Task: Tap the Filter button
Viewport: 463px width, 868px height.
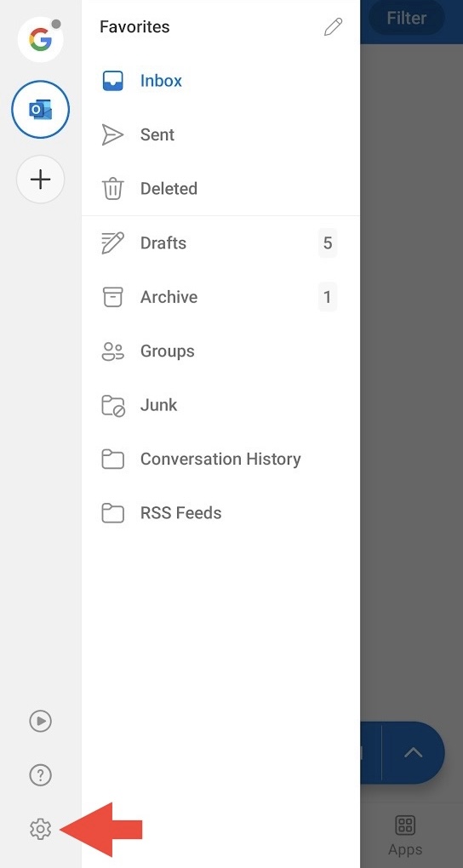Action: (x=407, y=18)
